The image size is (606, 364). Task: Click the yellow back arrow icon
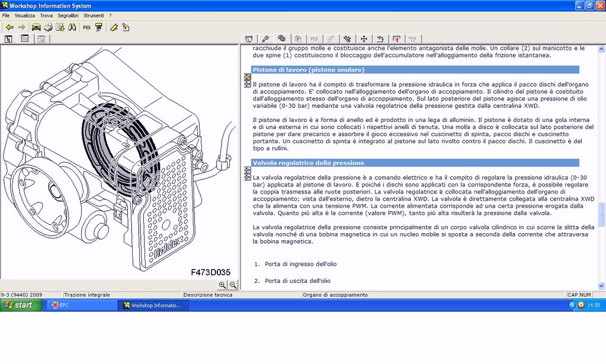pyautogui.click(x=9, y=27)
